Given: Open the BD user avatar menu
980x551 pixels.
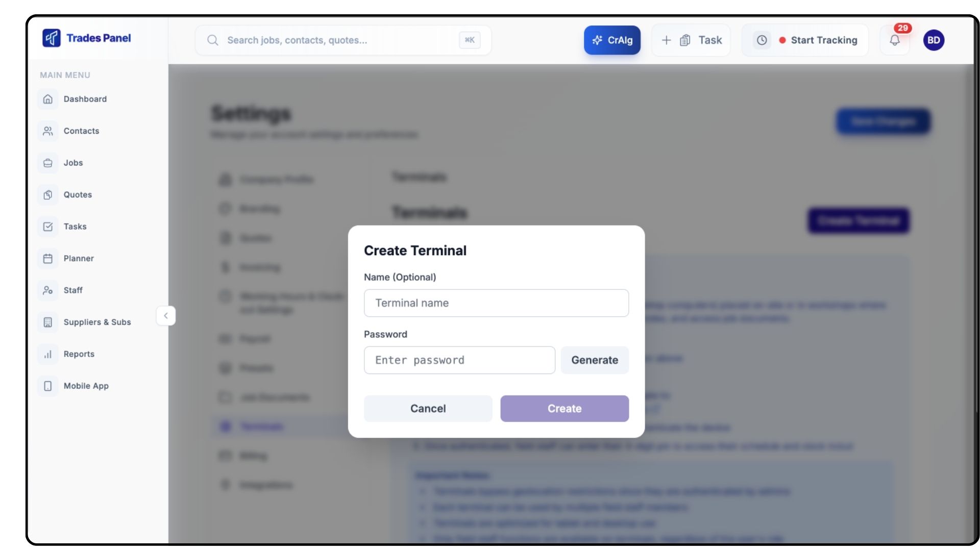Looking at the screenshot, I should tap(934, 40).
